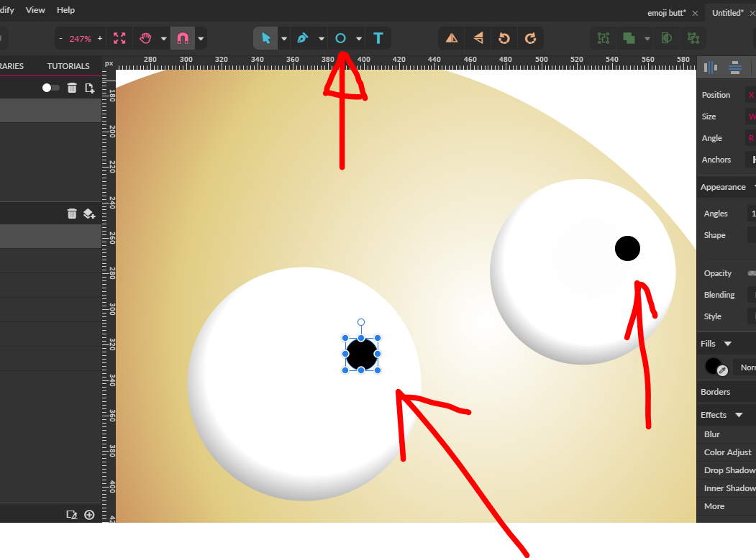Viewport: 756px width, 558px height.
Task: Add a Drop Shadow effect
Action: pyautogui.click(x=729, y=470)
